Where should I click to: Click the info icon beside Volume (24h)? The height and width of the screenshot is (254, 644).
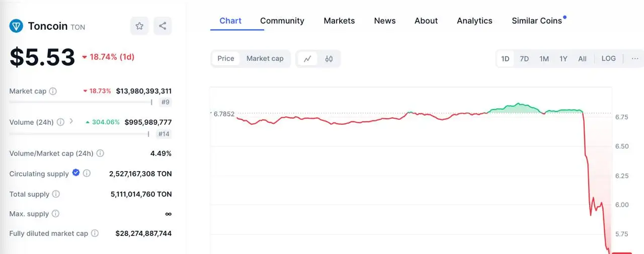60,122
